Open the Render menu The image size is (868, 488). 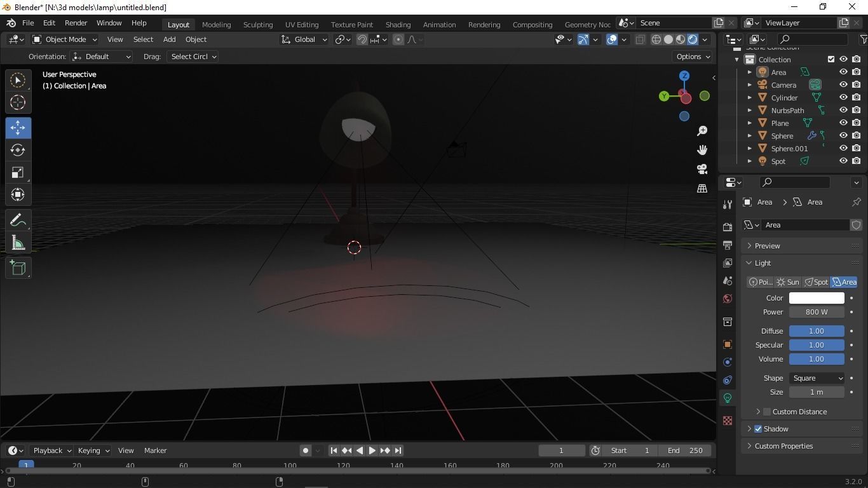point(76,23)
